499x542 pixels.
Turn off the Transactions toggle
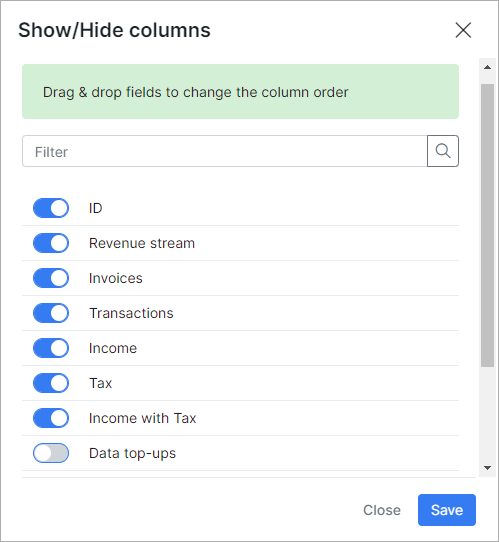tap(51, 313)
